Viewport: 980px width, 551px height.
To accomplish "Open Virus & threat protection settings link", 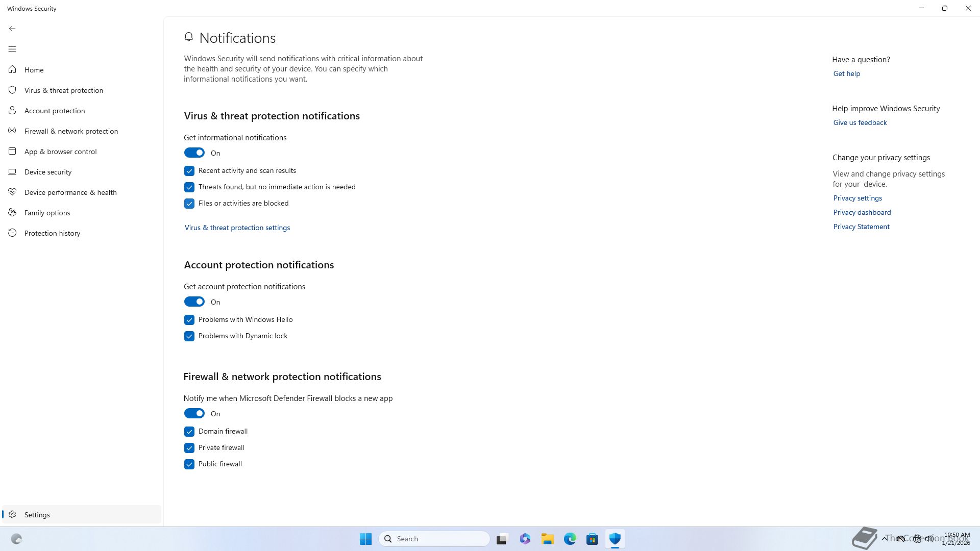I will click(237, 228).
